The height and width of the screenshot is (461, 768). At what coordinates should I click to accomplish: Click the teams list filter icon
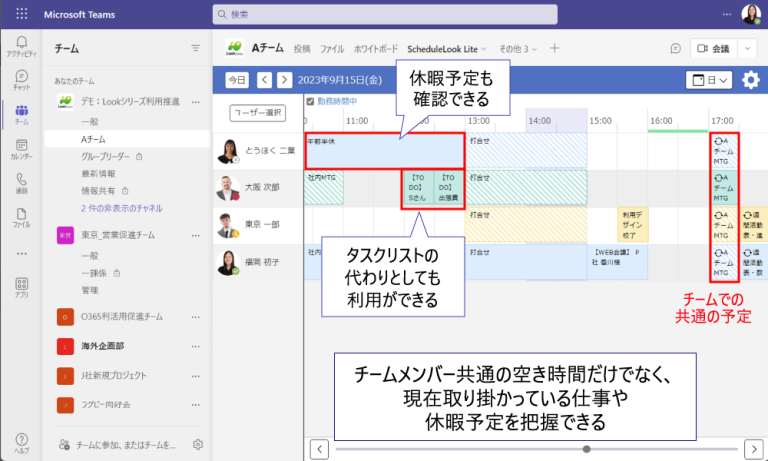click(195, 48)
